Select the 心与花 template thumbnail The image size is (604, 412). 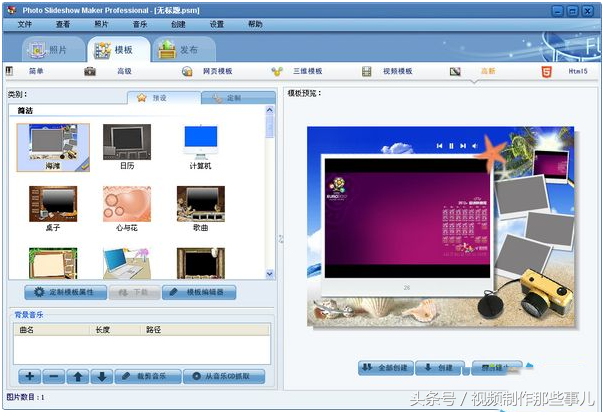click(127, 209)
